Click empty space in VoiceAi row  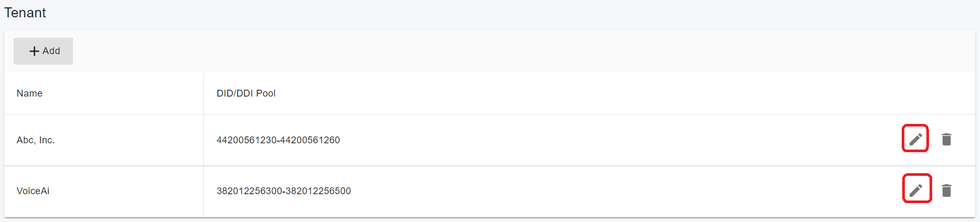578,191
